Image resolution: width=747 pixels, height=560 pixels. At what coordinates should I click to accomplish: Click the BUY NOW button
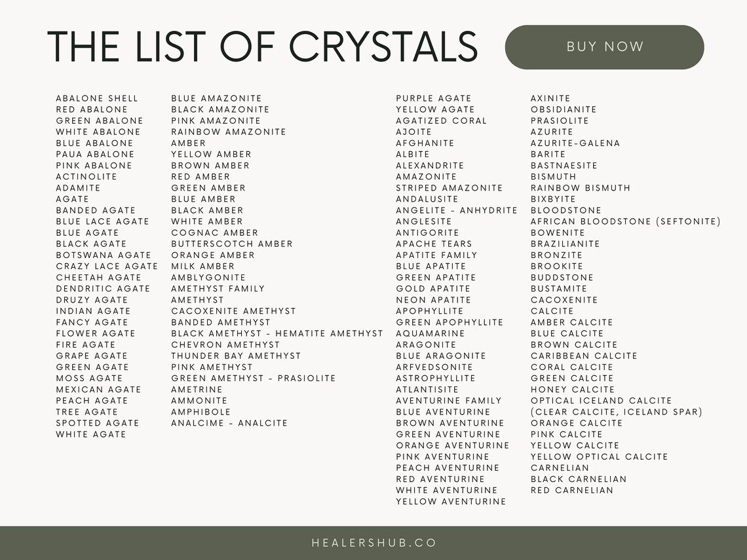tap(604, 47)
